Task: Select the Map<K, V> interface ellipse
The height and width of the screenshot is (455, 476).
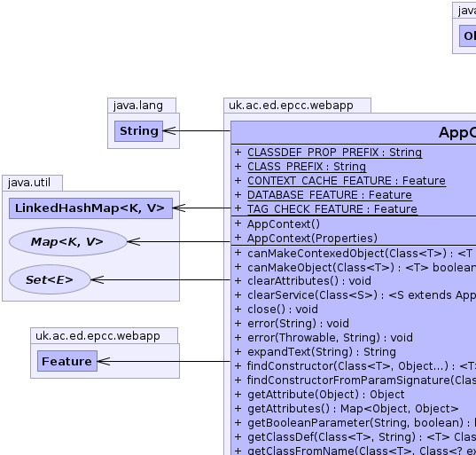Action: point(68,242)
